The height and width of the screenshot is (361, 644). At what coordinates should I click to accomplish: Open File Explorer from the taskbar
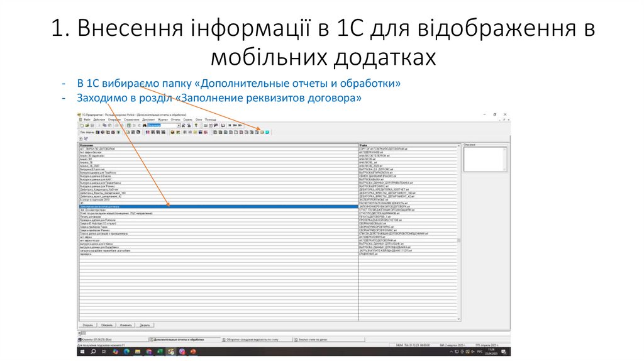[138, 352]
